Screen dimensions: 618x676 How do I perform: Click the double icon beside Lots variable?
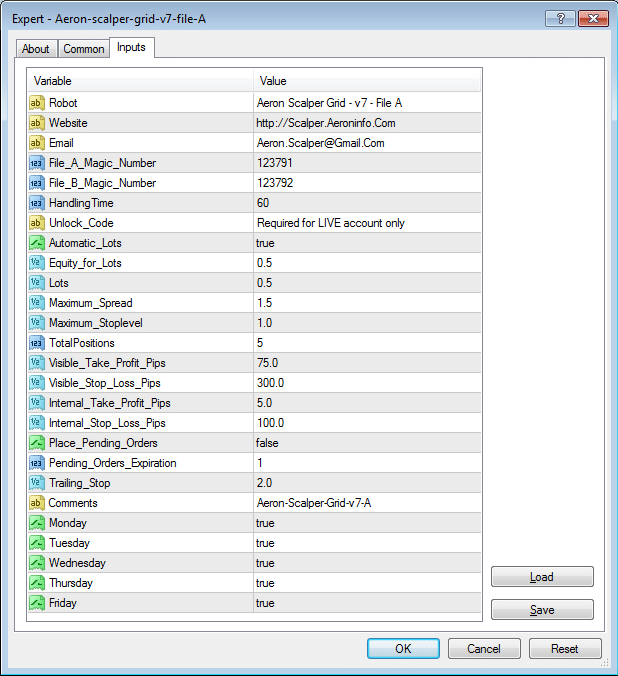pos(37,283)
